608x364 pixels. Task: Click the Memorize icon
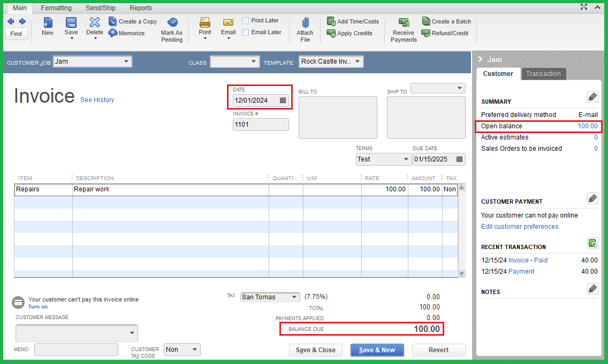(127, 33)
